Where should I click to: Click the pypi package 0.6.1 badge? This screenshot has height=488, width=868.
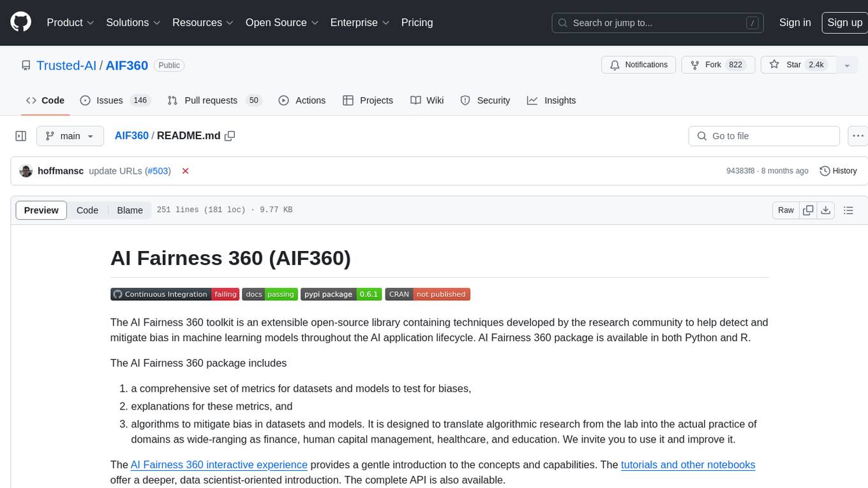click(x=341, y=294)
